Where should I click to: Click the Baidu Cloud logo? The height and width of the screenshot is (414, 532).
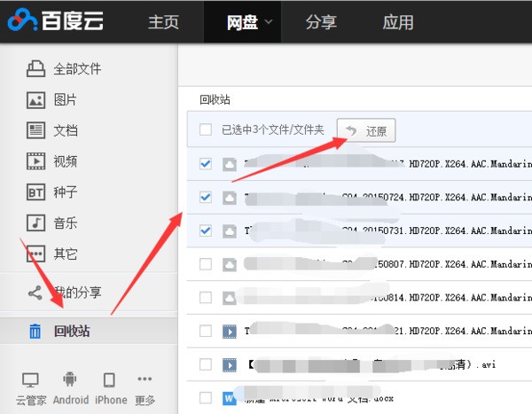56,20
